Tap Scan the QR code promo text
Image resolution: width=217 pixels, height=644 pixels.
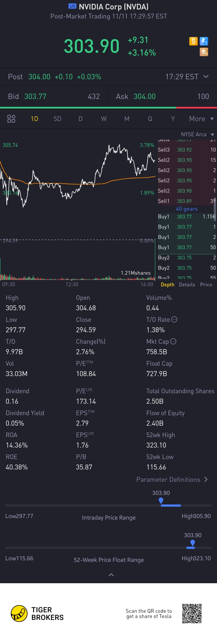click(x=149, y=613)
